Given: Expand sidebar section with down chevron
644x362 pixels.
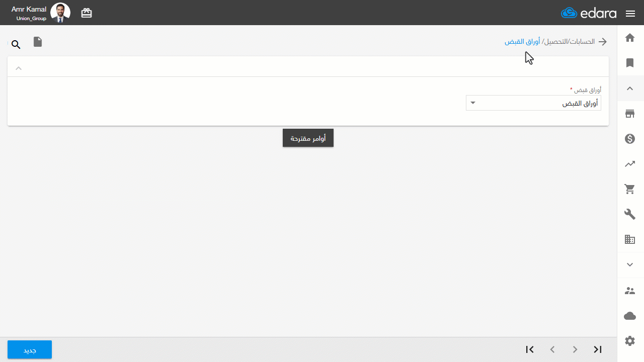Looking at the screenshot, I should point(630,264).
